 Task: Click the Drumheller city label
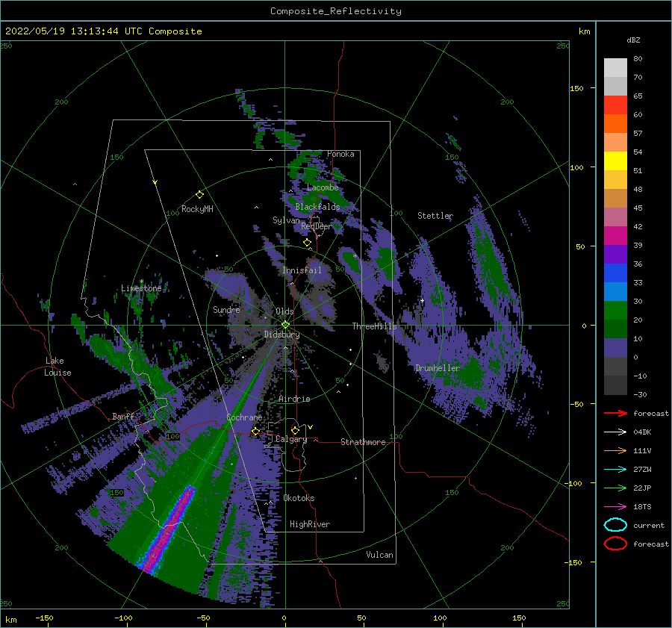coord(438,368)
